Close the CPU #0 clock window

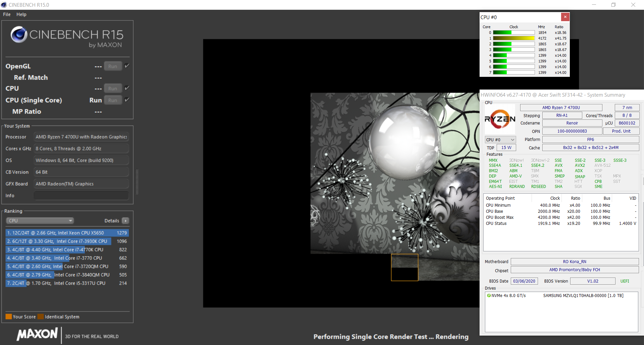tap(565, 17)
